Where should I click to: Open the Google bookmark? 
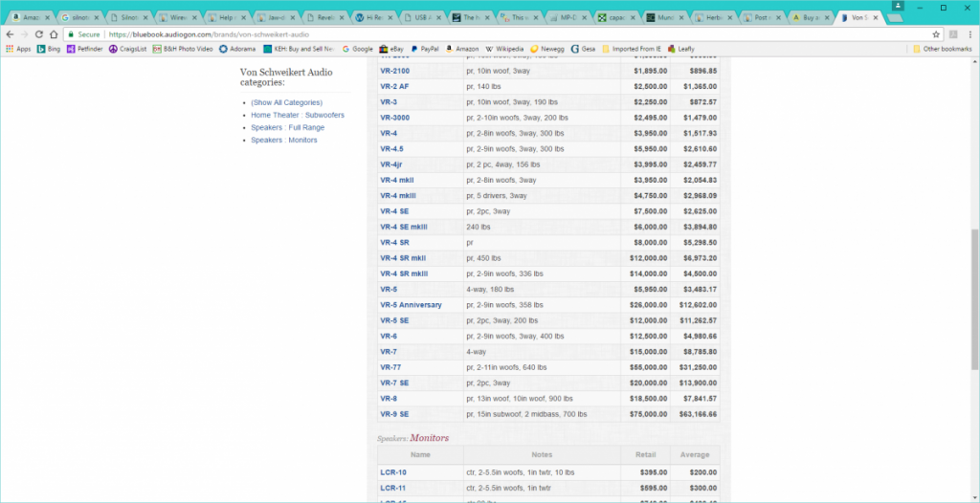[x=358, y=49]
